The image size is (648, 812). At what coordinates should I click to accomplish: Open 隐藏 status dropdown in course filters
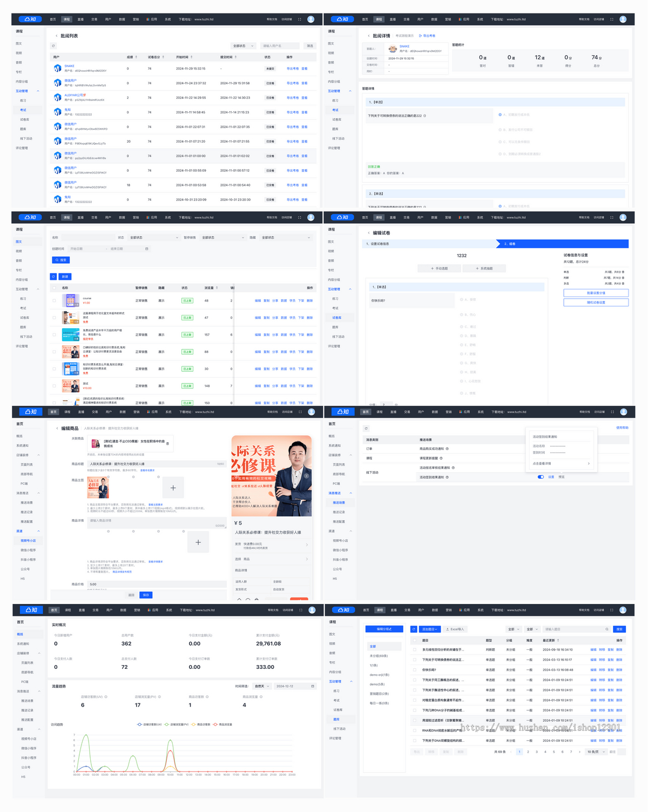[286, 238]
